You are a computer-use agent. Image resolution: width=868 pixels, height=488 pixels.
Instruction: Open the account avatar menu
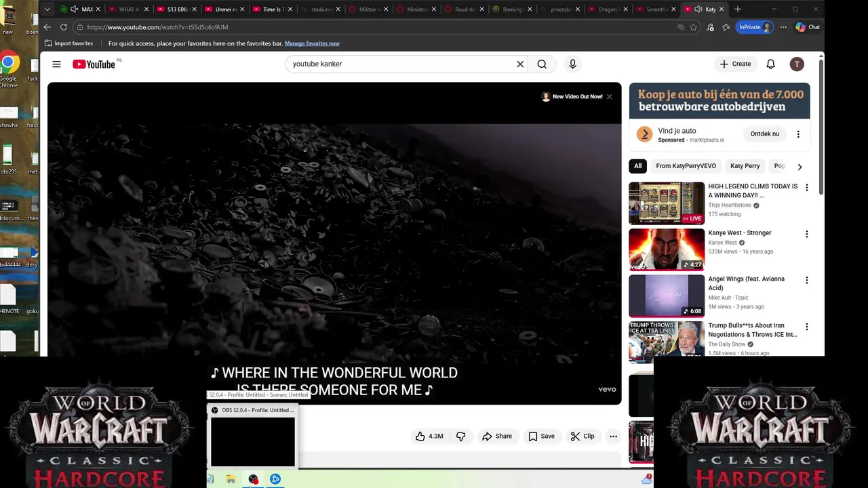(x=797, y=64)
